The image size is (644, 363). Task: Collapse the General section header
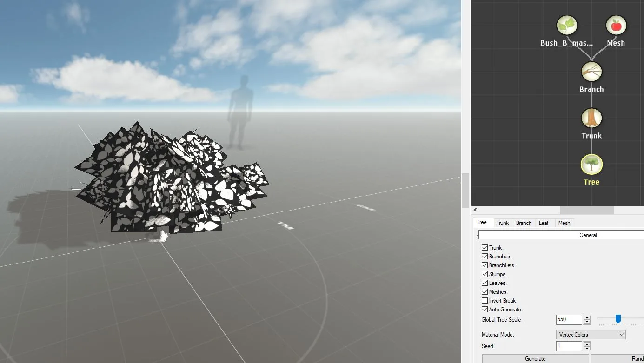click(561, 235)
